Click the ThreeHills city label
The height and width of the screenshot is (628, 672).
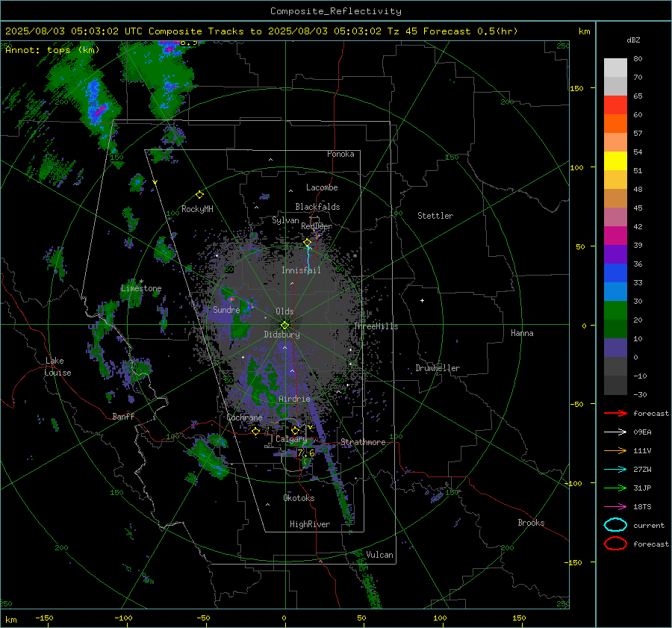(376, 326)
